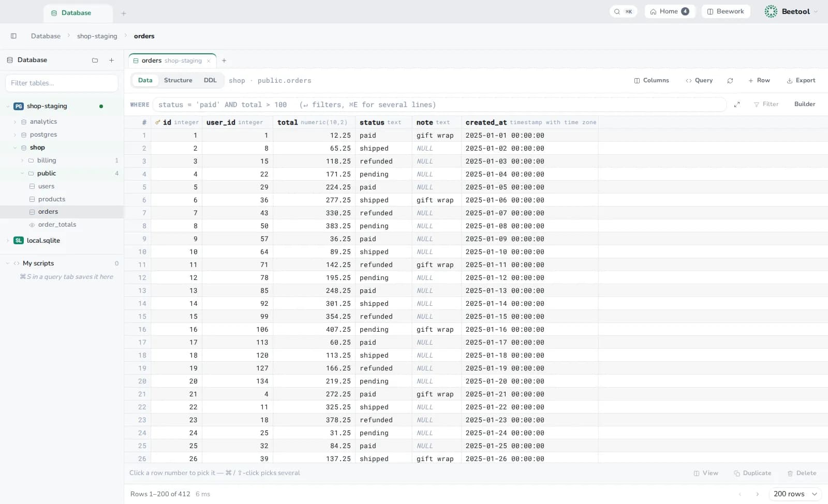Click the shop-staging breadcrumb link
Screen dimensions: 828x504
pyautogui.click(x=97, y=36)
